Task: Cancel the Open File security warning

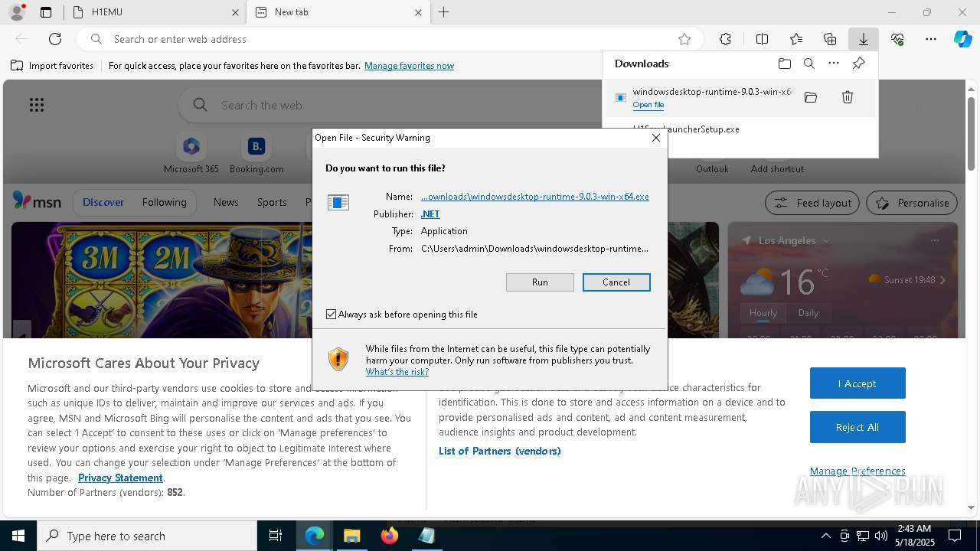Action: point(616,282)
